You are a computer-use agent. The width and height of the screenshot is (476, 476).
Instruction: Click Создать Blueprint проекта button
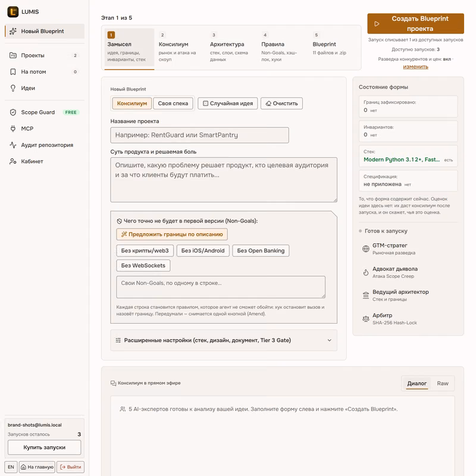tap(415, 24)
